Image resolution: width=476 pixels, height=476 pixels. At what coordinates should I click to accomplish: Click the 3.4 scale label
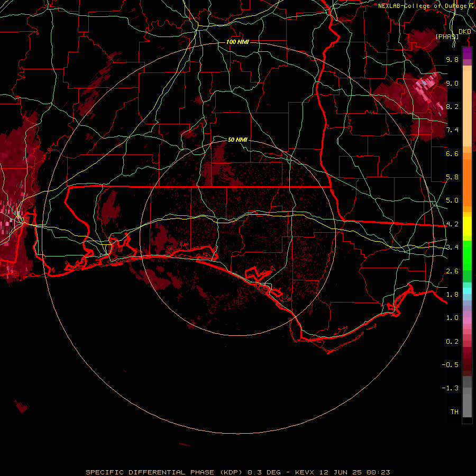coord(452,248)
